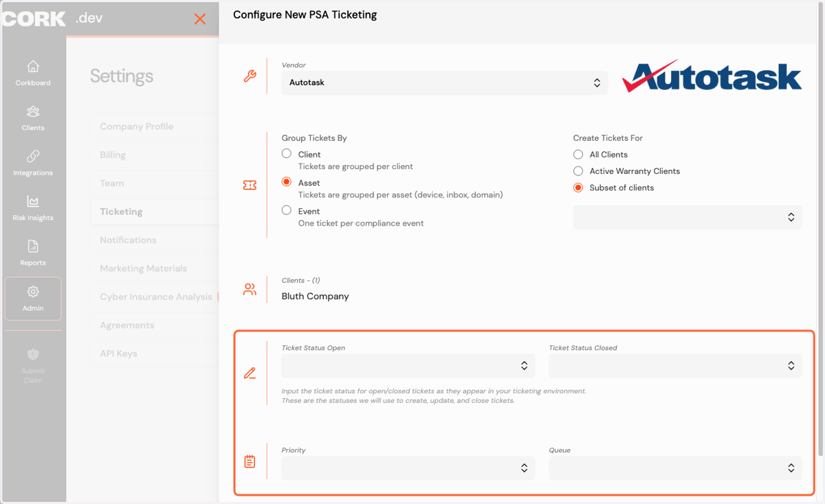Image resolution: width=825 pixels, height=504 pixels.
Task: Click the Configure New PSA Ticketing title
Action: click(305, 14)
